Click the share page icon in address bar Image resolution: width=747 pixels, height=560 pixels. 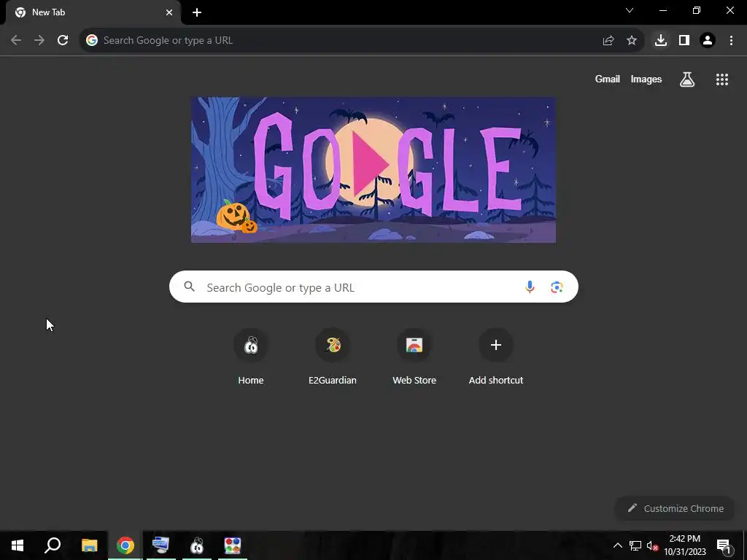608,41
